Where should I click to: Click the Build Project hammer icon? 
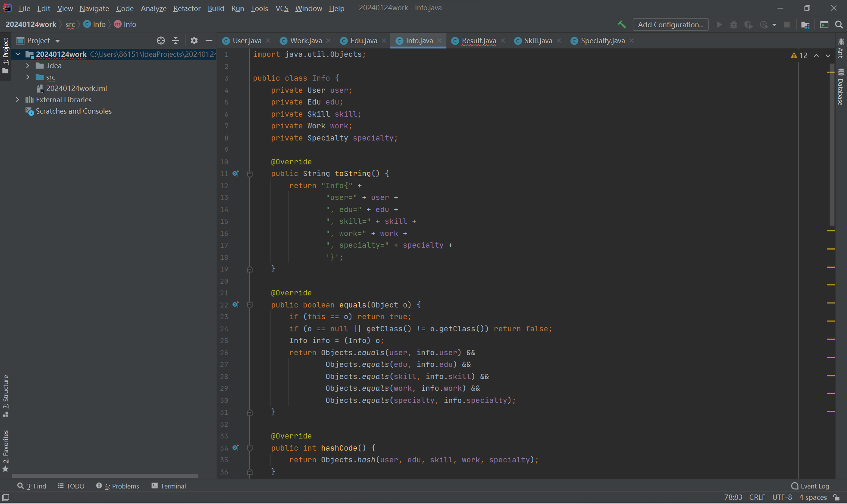[x=621, y=25]
